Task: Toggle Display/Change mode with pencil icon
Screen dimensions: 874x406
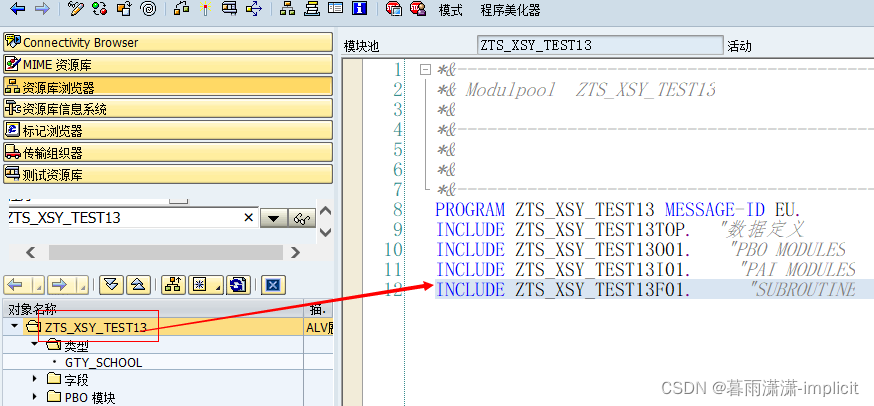Action: click(75, 9)
